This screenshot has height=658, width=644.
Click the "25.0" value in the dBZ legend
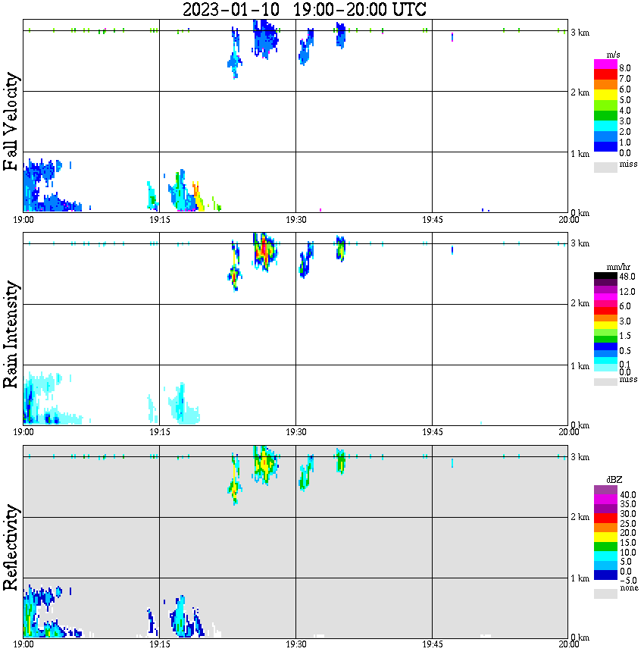pos(628,523)
